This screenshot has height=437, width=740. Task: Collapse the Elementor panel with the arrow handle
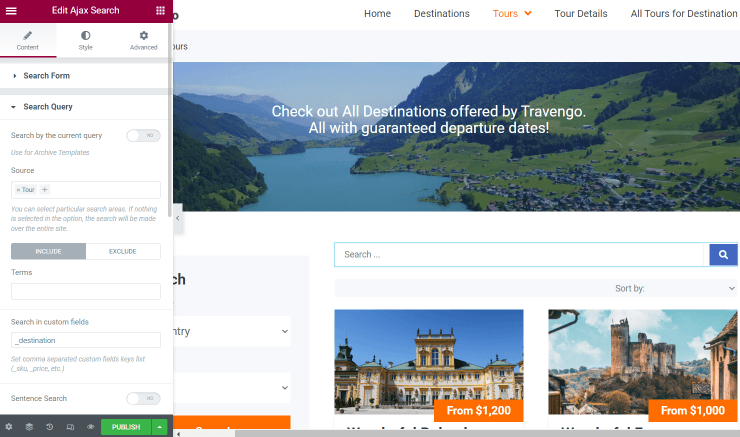(x=178, y=218)
